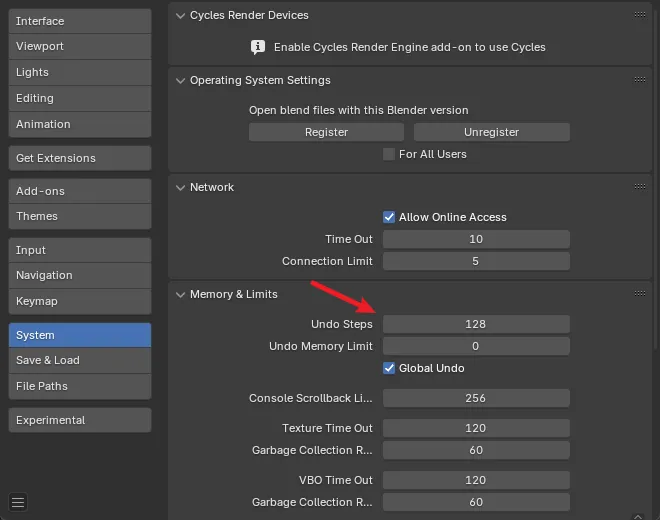Open Save & Load preferences
The width and height of the screenshot is (660, 520).
tap(80, 360)
